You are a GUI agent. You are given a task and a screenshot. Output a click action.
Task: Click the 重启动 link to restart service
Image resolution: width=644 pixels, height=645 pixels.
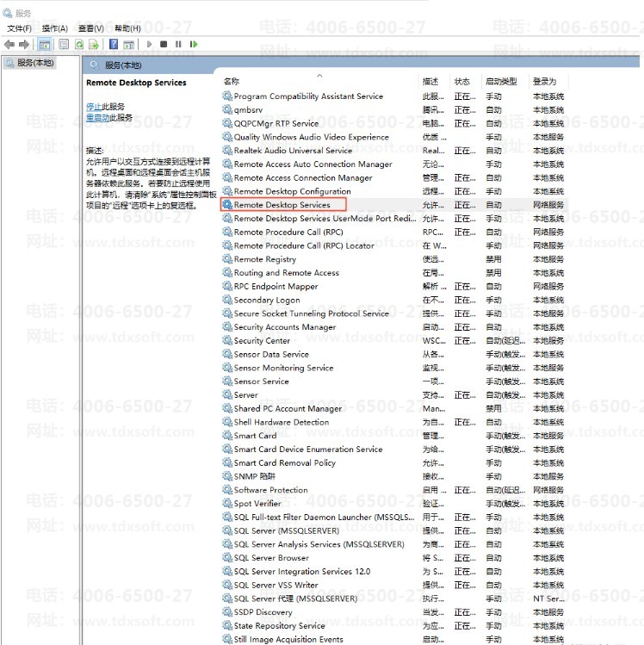(x=97, y=118)
